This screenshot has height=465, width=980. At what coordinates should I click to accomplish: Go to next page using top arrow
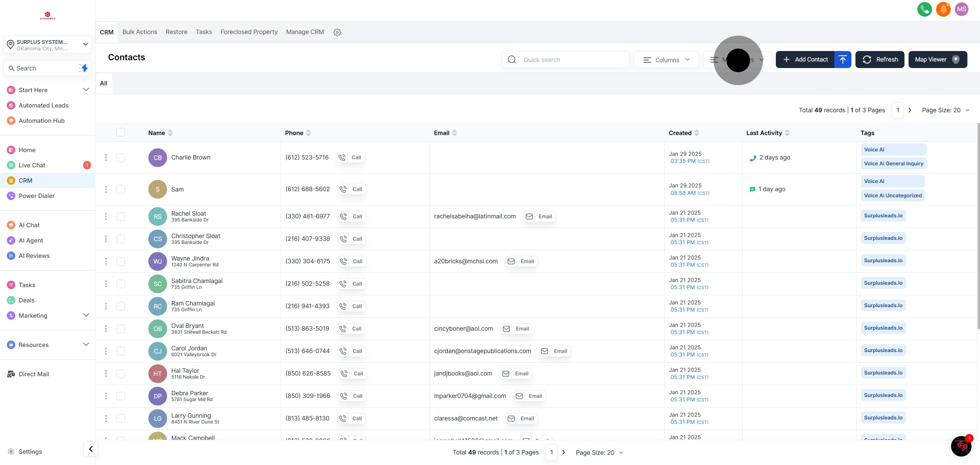coord(910,110)
